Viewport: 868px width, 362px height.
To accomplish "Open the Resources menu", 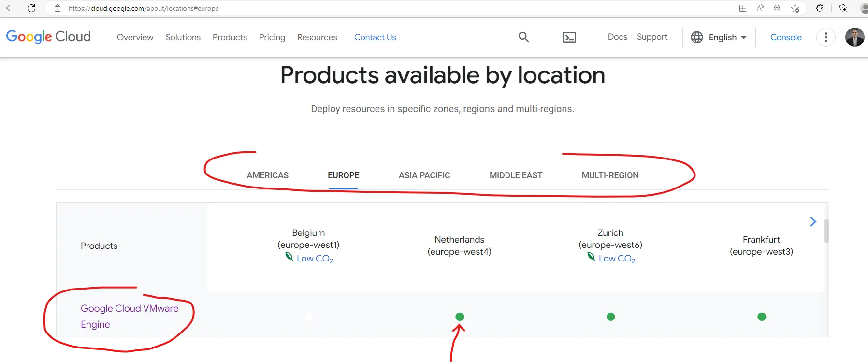I will 317,37.
